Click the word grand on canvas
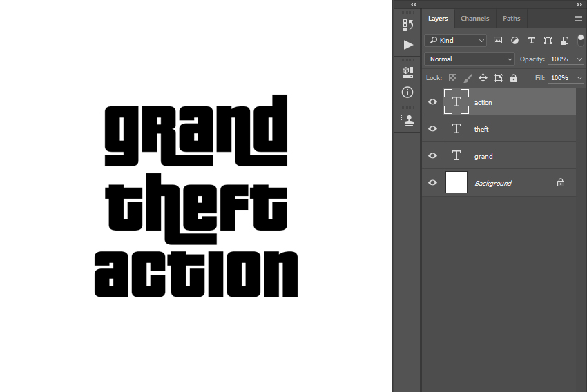The image size is (587, 392). 196,130
